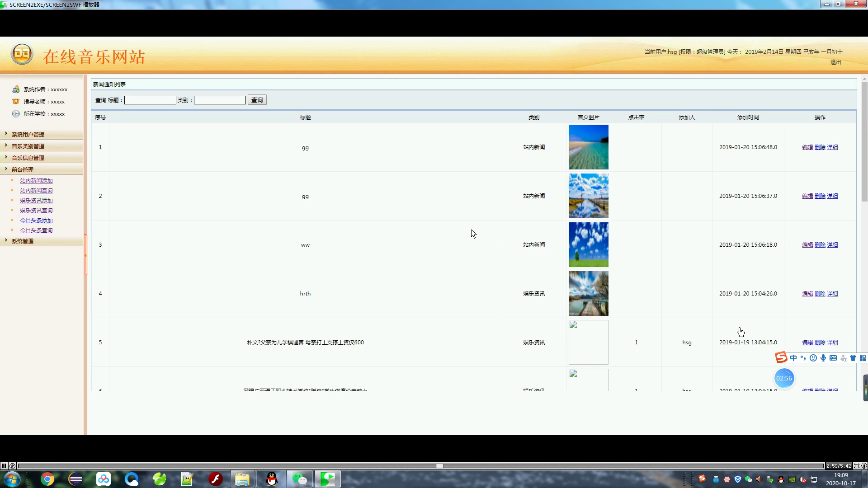Click 删除 for row 5 朴文 news
This screenshot has width=868, height=488.
[x=820, y=343]
